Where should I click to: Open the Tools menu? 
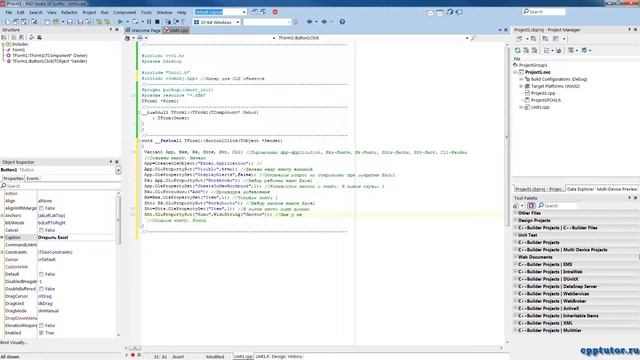point(146,12)
